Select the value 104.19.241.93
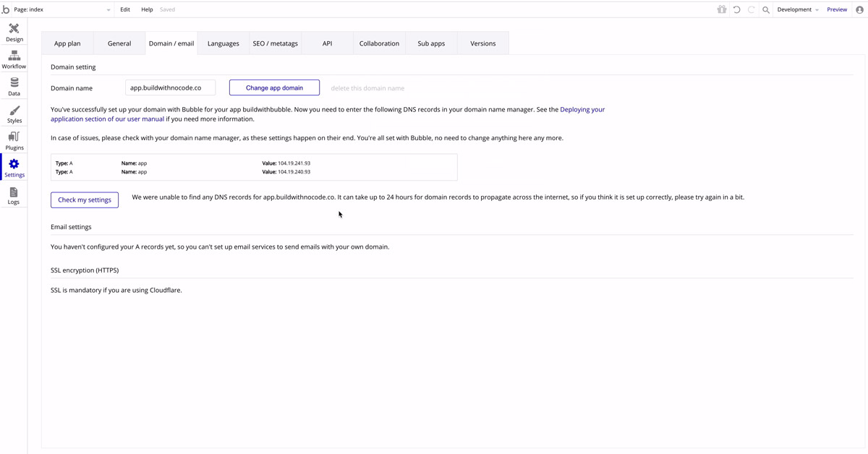 294,163
